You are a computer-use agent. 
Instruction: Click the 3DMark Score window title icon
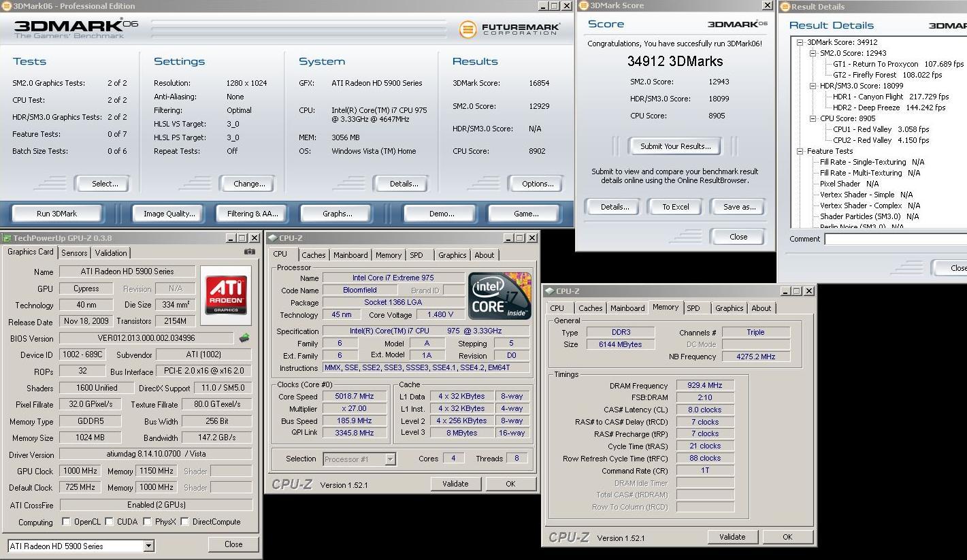pos(583,5)
